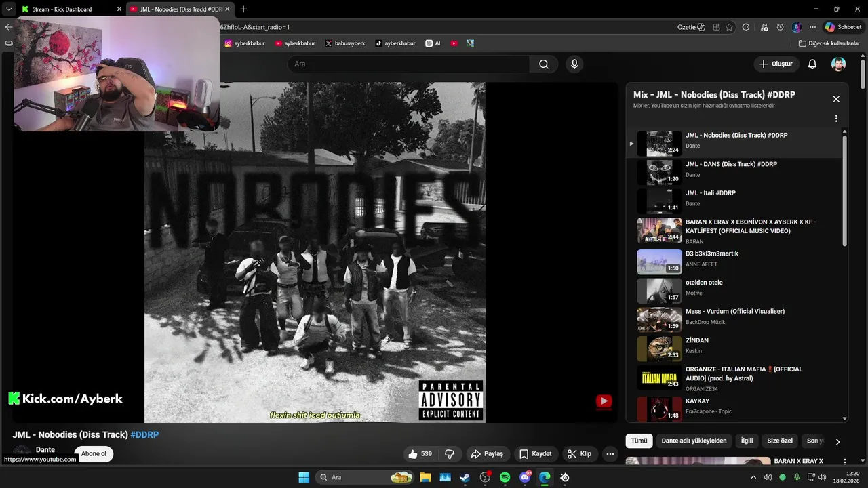
Task: Play Mass - Vurdum (Official Visualiser)
Action: pos(735,319)
